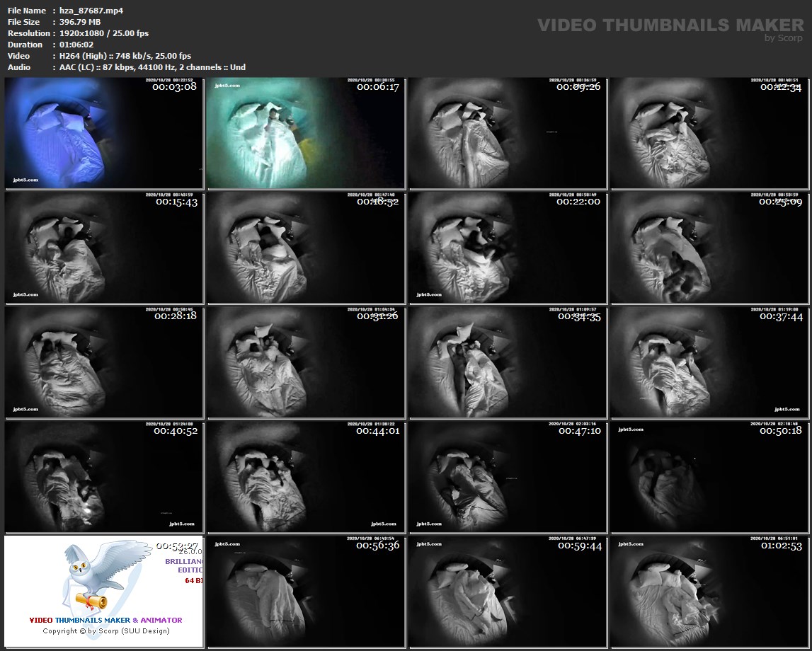This screenshot has height=651, width=812.
Task: Open the frame at 00:25:09
Action: tap(709, 248)
